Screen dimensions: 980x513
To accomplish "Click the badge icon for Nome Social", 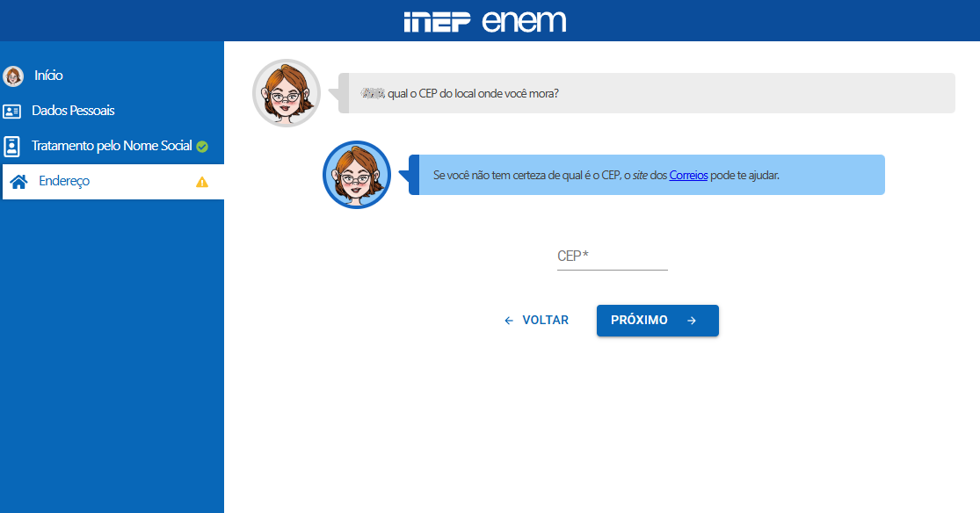I will tap(12, 146).
